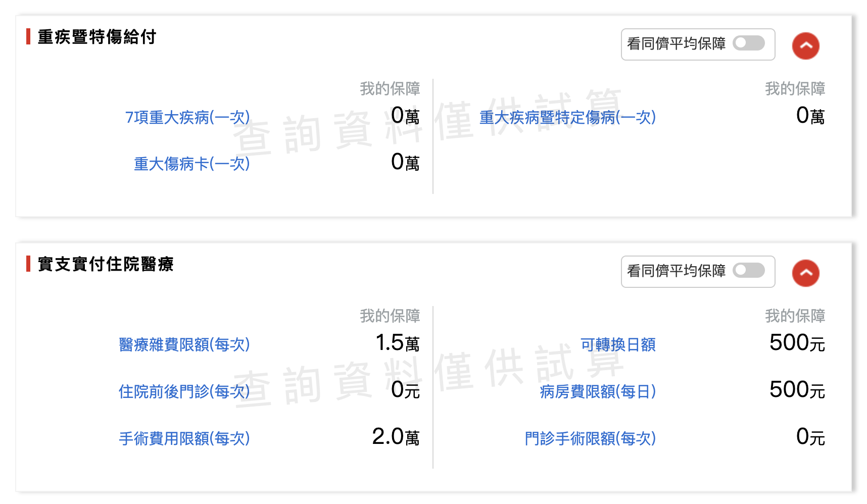Open the 醫療雜費限額(每次) link
The width and height of the screenshot is (867, 504).
coord(184,344)
